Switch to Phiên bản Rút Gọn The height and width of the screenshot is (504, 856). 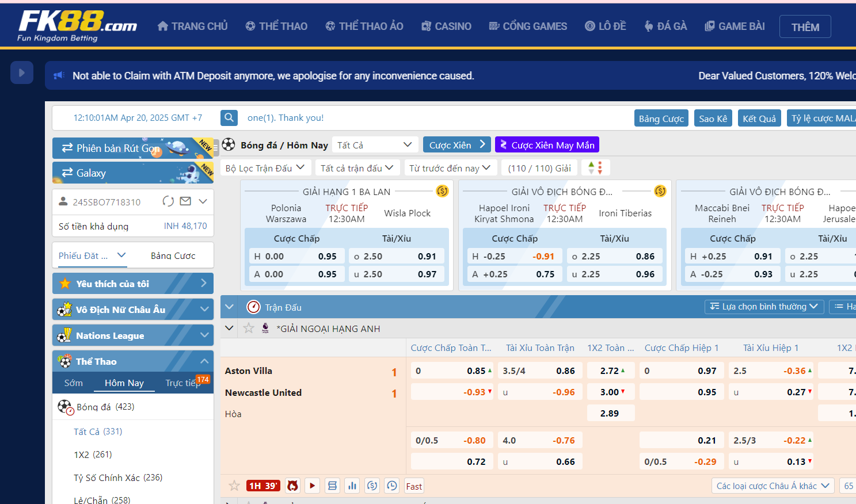click(x=133, y=148)
